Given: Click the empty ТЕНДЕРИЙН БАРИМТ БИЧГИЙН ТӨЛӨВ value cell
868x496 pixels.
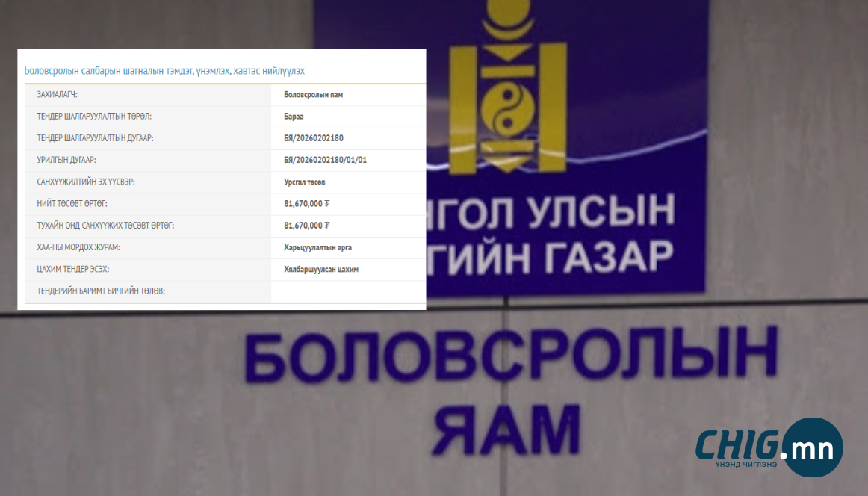Looking at the screenshot, I should pos(348,291).
